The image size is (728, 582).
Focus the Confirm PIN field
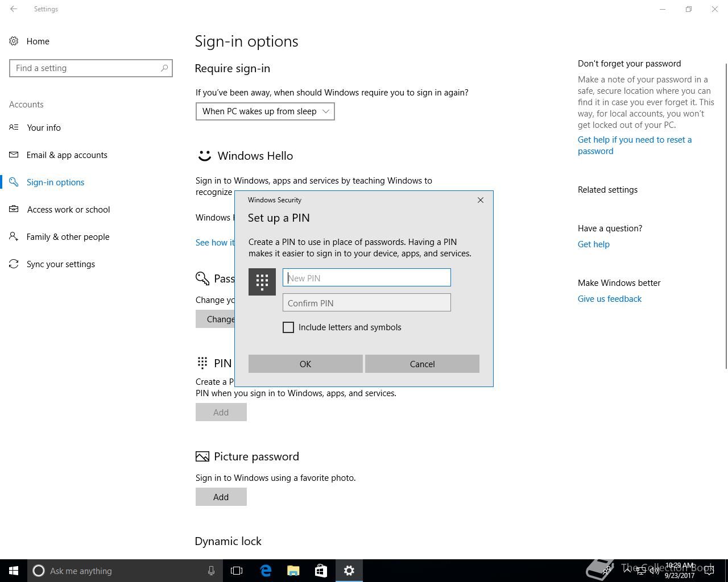pos(367,302)
